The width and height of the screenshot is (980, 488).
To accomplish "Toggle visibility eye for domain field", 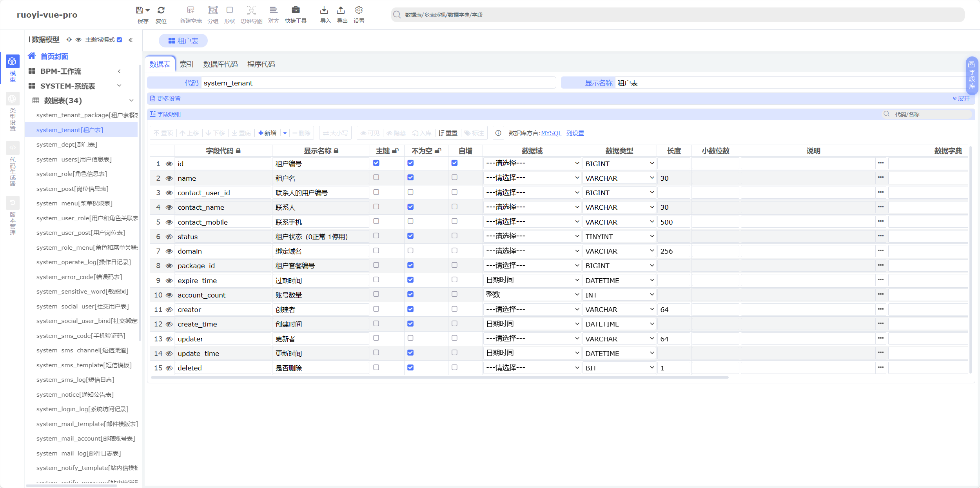I will point(169,251).
